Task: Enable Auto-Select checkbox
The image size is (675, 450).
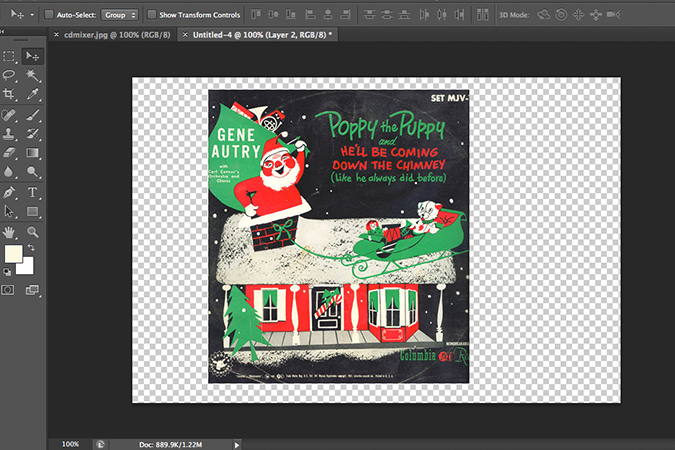Action: tap(49, 15)
